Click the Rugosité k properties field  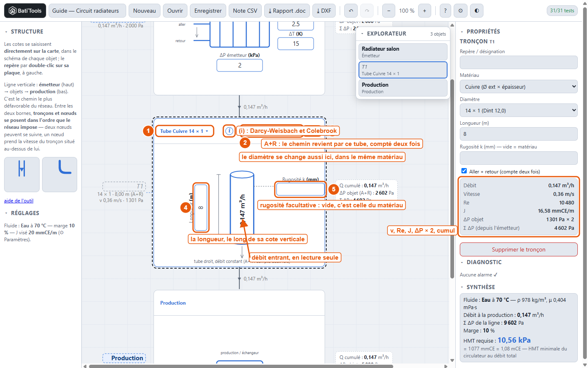519,158
